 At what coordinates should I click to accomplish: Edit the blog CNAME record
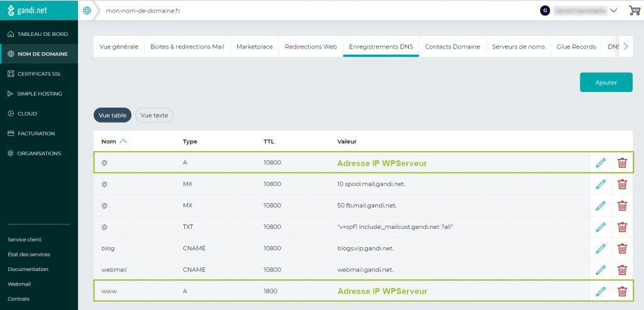click(601, 248)
